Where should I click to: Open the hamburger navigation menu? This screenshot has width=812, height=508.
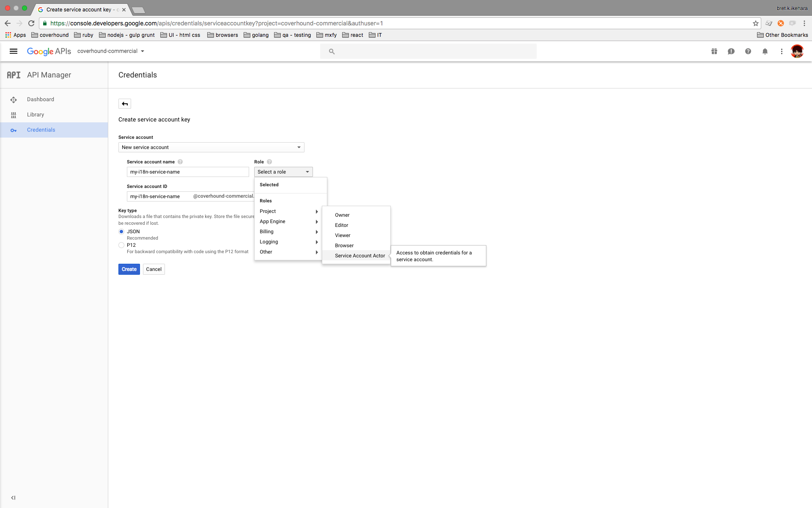tap(14, 51)
